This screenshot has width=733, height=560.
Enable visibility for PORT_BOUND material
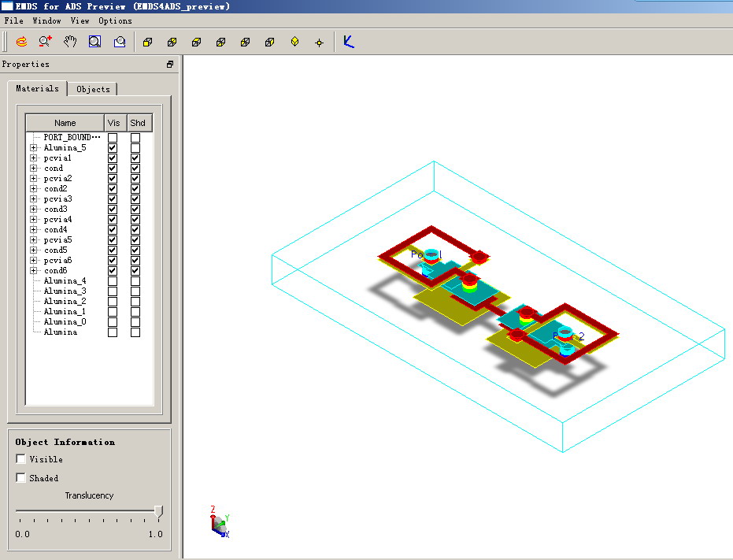tap(113, 138)
